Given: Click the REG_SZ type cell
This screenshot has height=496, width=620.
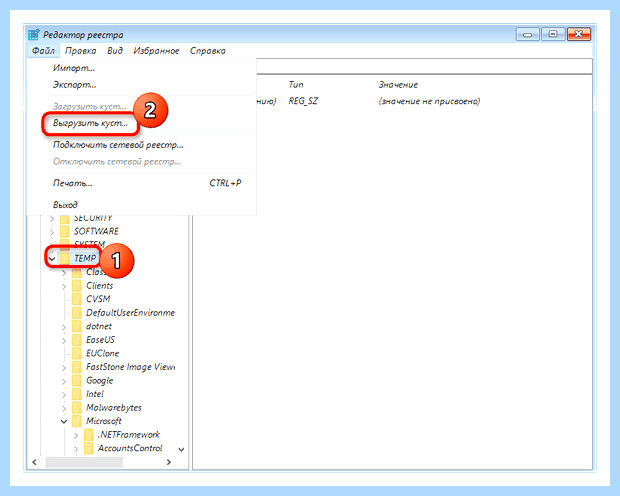Looking at the screenshot, I should pyautogui.click(x=303, y=101).
